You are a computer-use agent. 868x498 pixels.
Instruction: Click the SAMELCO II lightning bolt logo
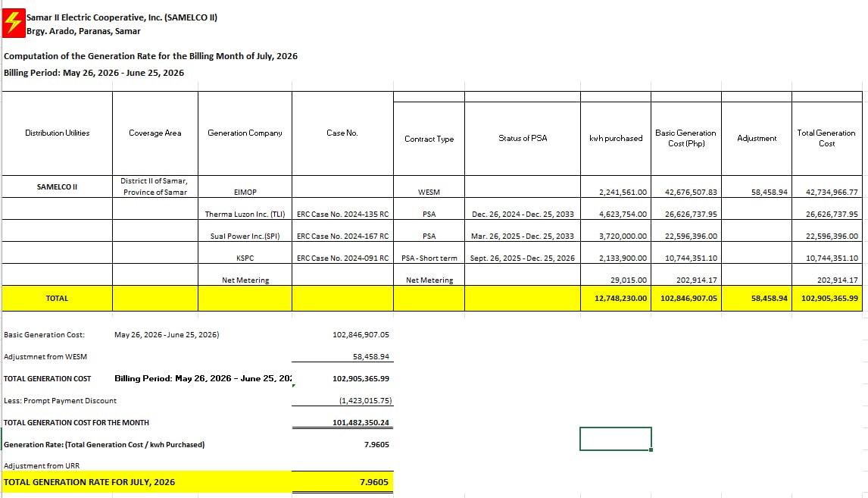pos(14,23)
